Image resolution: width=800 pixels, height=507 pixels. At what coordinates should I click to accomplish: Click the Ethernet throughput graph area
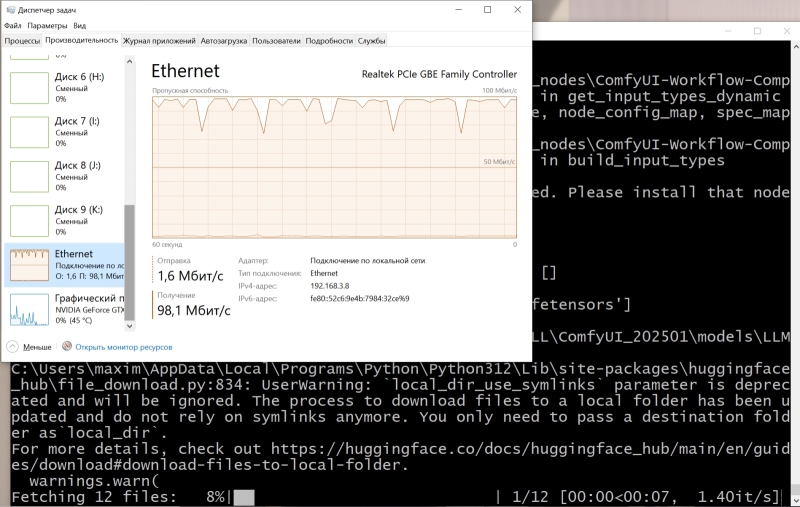tap(334, 165)
